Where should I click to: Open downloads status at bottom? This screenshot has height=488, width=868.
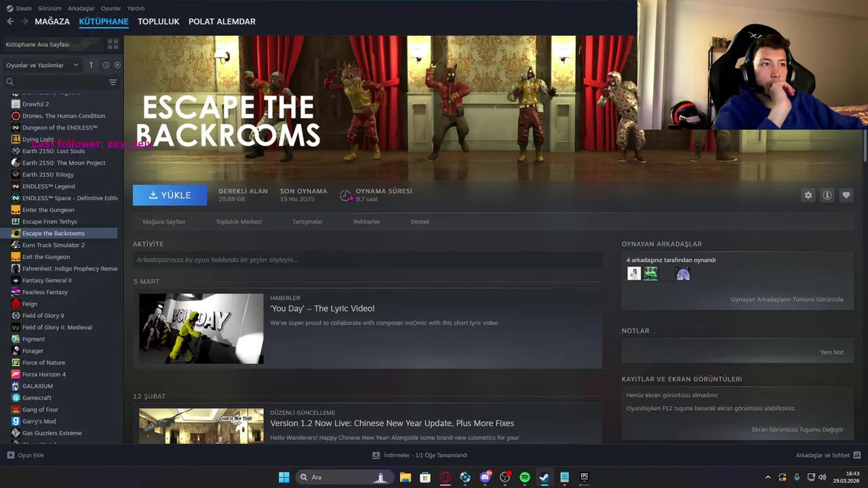[x=420, y=455]
